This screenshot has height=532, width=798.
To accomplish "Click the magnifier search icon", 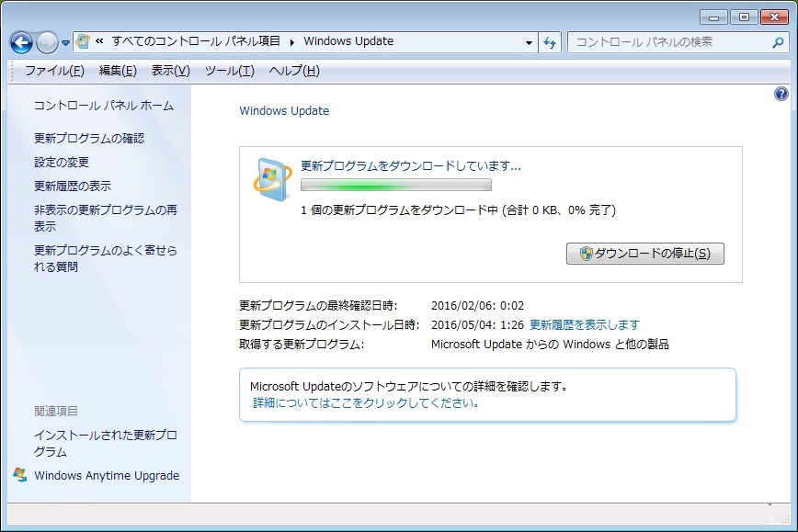I will click(778, 42).
